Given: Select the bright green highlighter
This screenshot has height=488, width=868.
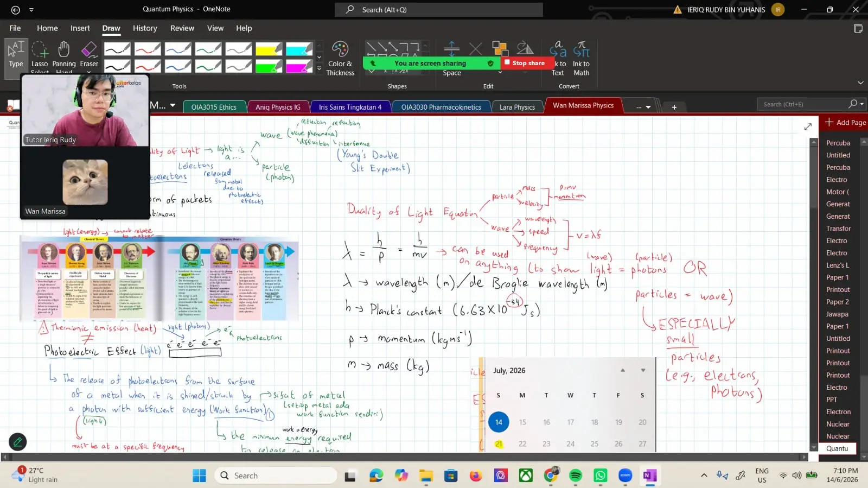Looking at the screenshot, I should click(x=269, y=66).
